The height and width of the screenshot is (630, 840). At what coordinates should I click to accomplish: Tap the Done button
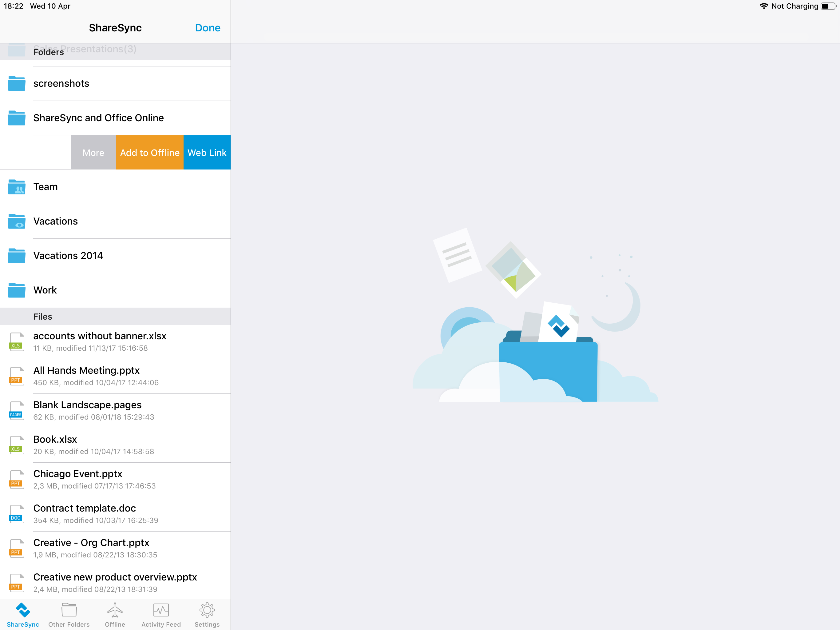click(x=207, y=28)
